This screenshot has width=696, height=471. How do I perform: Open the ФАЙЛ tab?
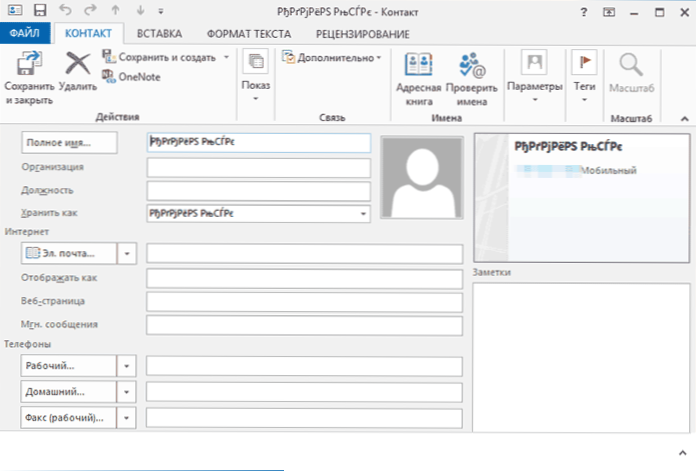pyautogui.click(x=25, y=33)
